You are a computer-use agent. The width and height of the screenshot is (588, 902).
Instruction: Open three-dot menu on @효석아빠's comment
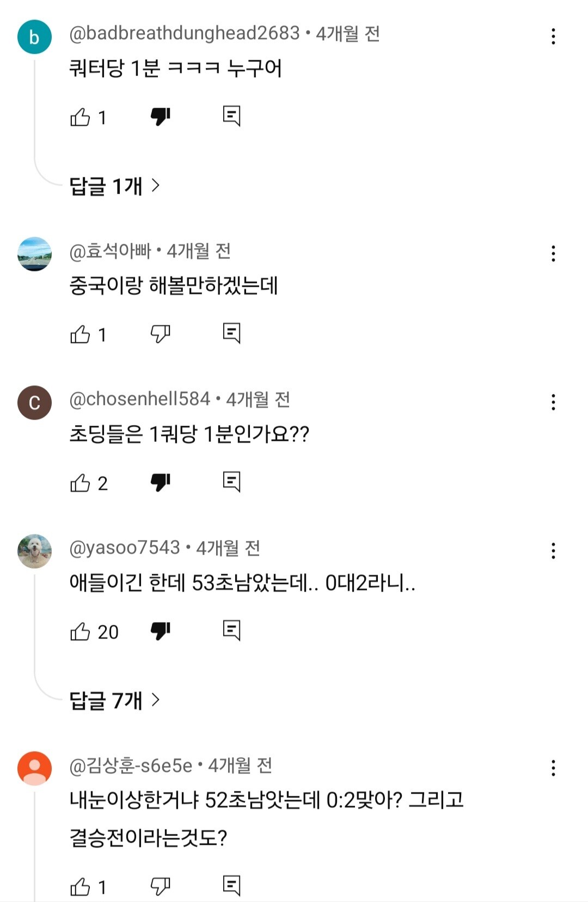click(x=553, y=253)
